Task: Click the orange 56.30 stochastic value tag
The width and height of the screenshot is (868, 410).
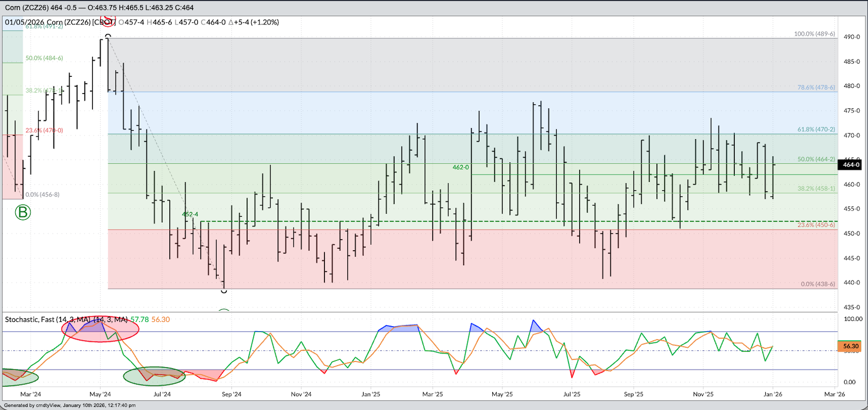Action: pyautogui.click(x=850, y=346)
